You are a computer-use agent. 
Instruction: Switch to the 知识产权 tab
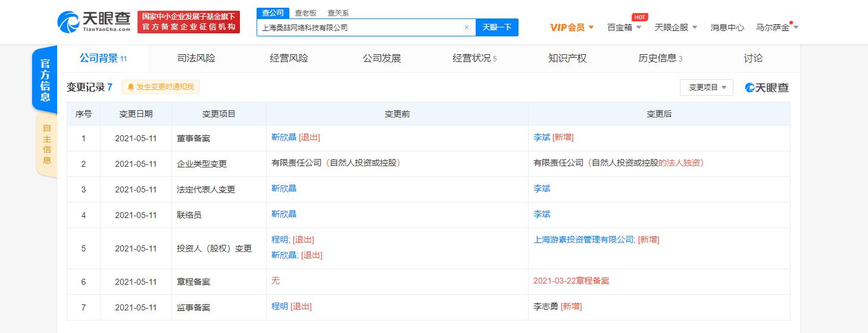tap(567, 58)
